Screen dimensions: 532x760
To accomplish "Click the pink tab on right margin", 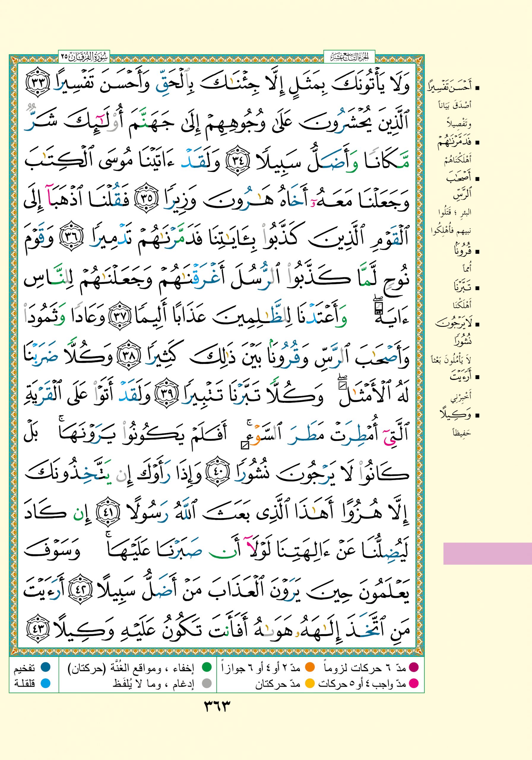I will pyautogui.click(x=487, y=553).
